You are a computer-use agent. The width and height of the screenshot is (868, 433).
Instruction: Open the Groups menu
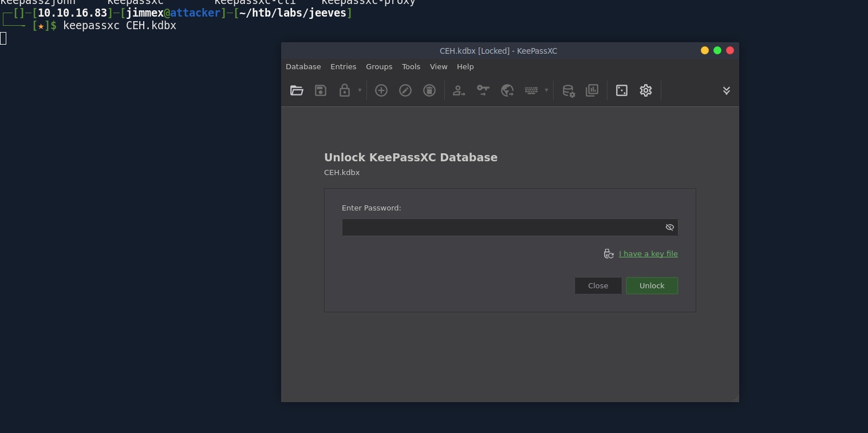coord(379,67)
